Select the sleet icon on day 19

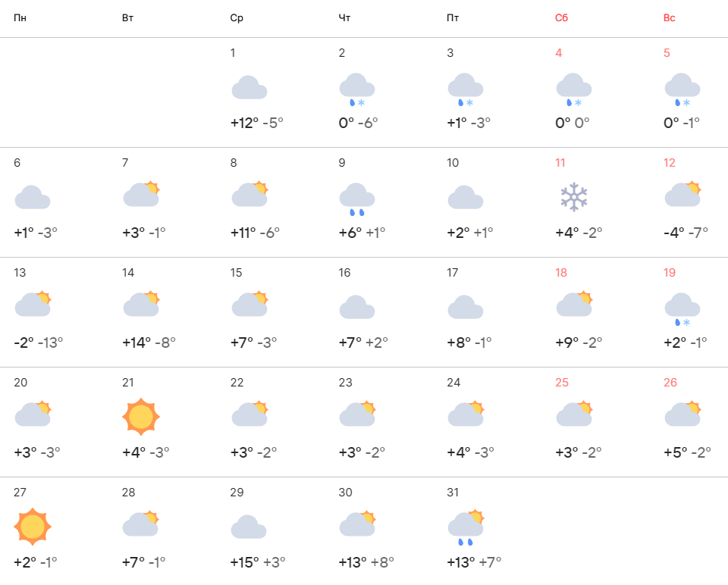point(682,309)
